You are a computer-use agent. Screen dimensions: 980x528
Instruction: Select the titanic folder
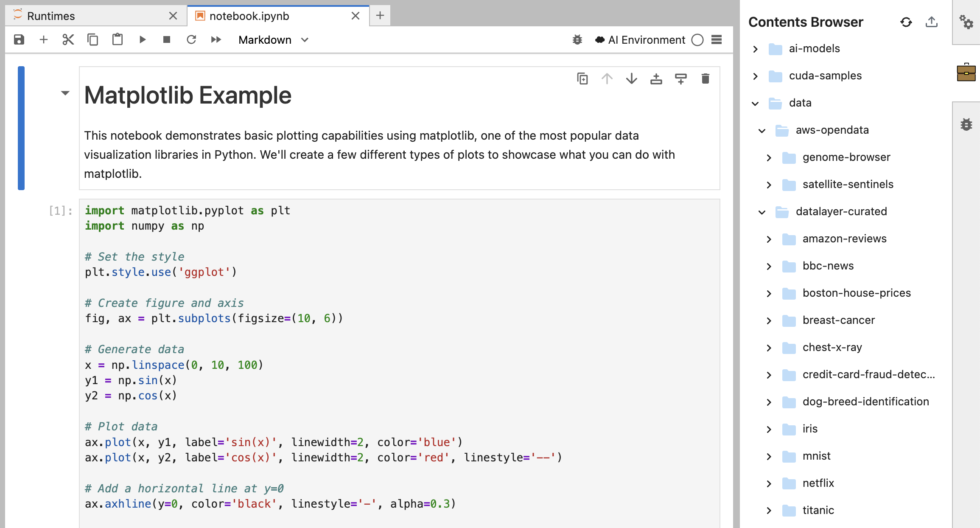coord(818,510)
